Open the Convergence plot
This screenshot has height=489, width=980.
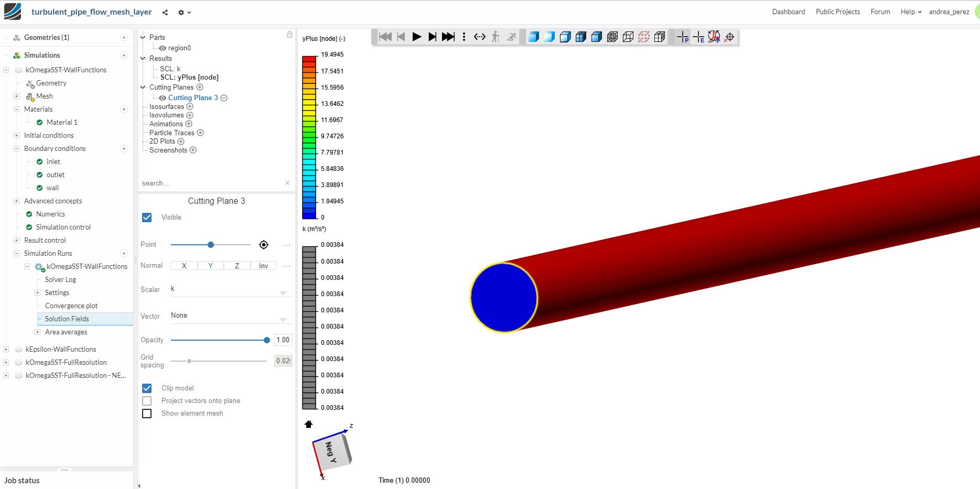point(71,306)
